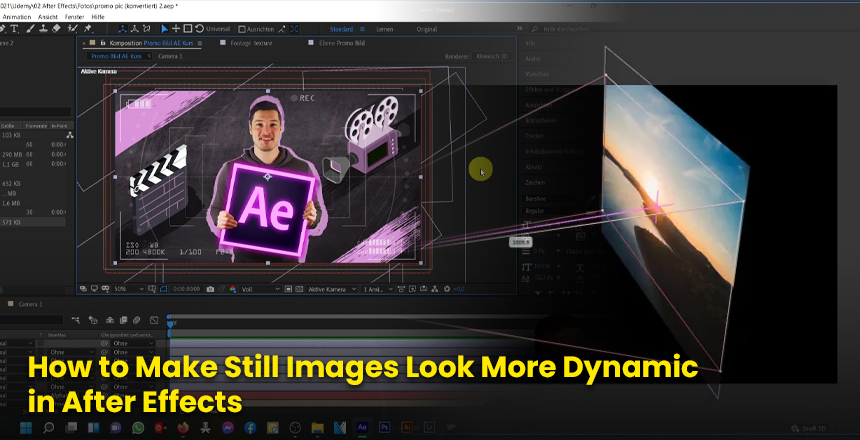Open the Aktive Kamera view dropdown

(x=332, y=289)
